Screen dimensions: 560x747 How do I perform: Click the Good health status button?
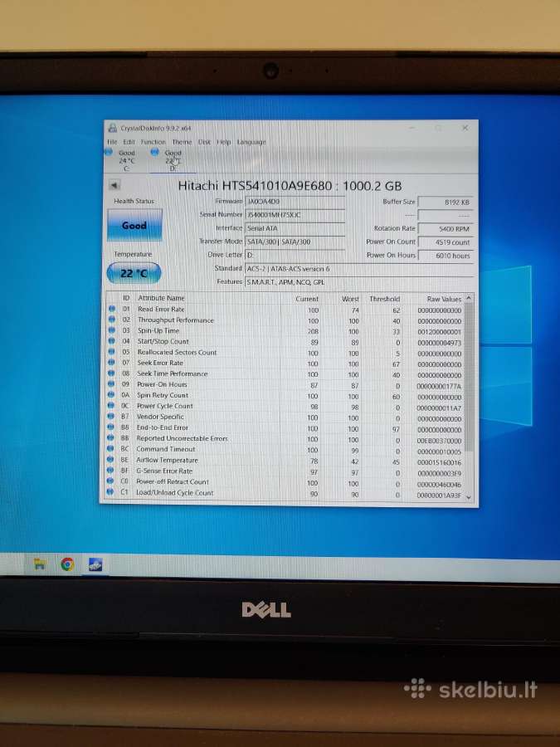(134, 225)
